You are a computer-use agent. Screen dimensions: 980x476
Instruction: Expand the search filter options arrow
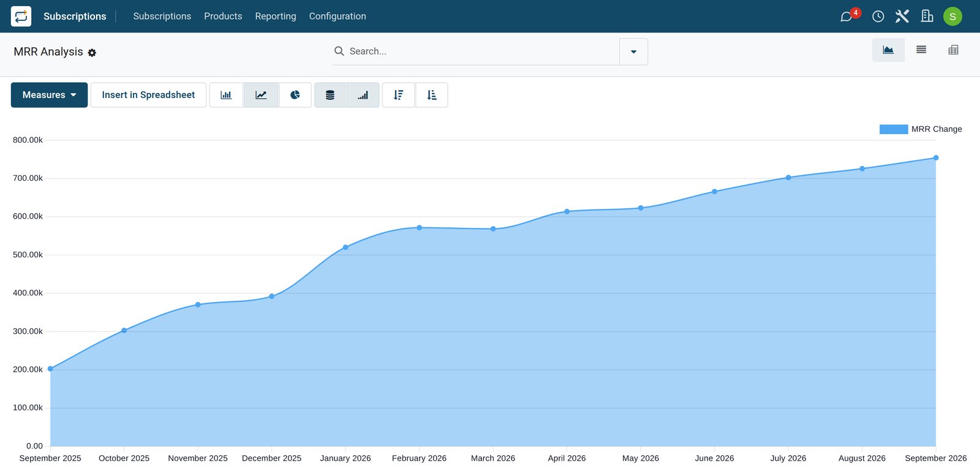(633, 51)
